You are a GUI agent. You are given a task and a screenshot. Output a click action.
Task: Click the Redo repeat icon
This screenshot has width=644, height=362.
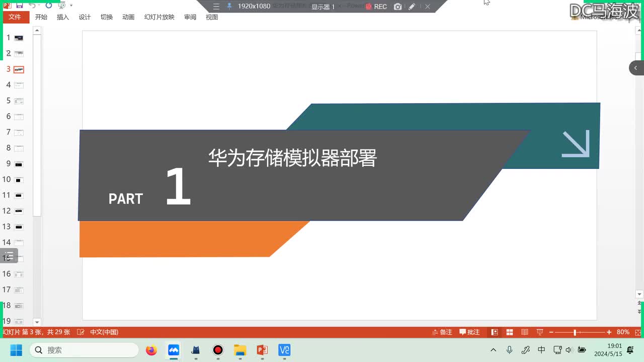pyautogui.click(x=48, y=5)
